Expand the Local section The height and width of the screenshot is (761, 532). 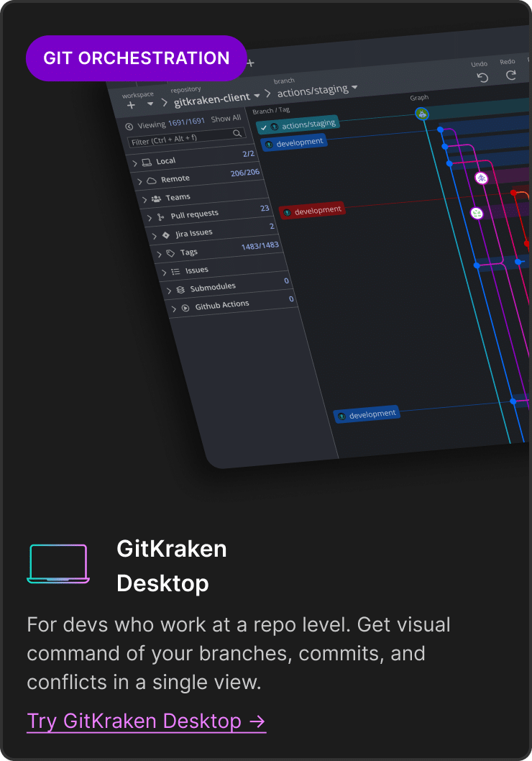135,163
